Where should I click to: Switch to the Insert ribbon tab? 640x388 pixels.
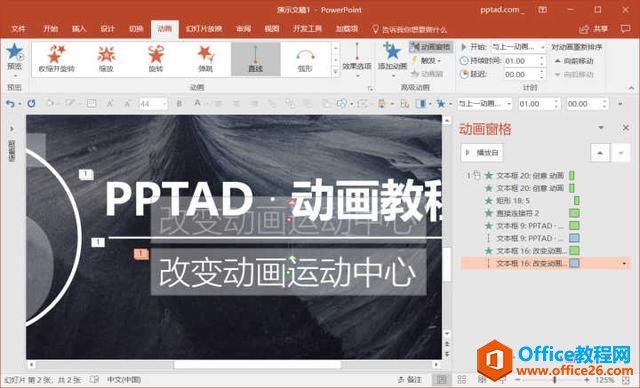(x=79, y=29)
